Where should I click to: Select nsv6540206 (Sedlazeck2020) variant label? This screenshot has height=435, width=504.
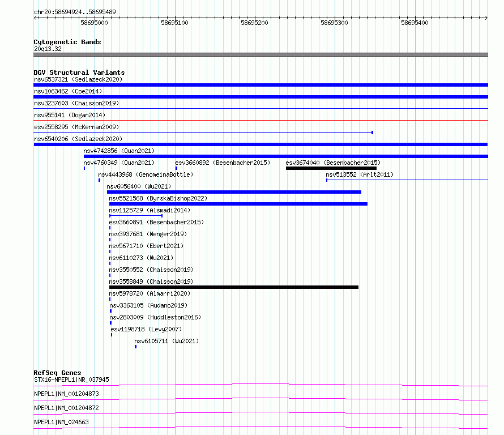78,139
